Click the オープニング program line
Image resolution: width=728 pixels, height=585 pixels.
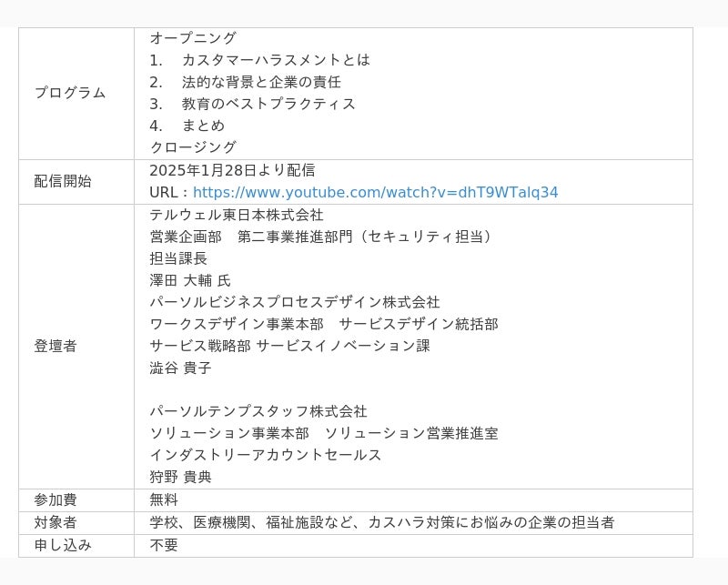tap(193, 38)
